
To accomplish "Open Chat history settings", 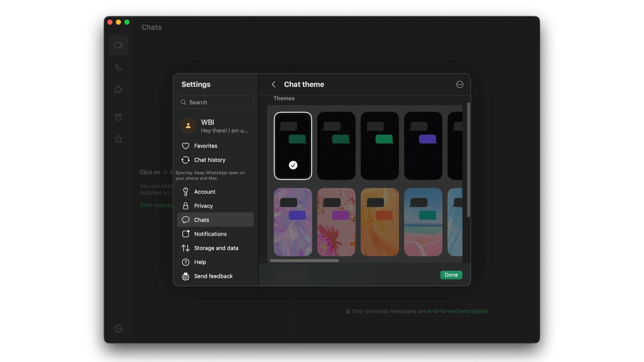I will click(x=209, y=160).
